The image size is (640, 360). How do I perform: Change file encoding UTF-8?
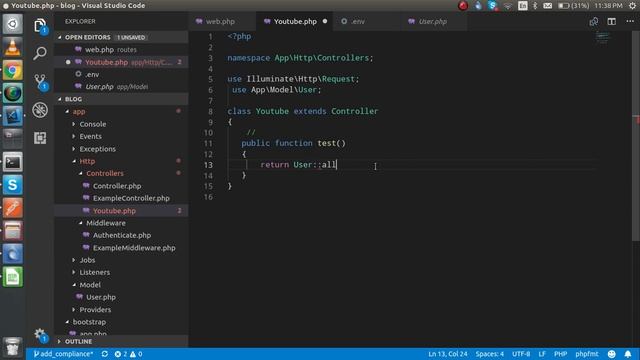(521, 354)
